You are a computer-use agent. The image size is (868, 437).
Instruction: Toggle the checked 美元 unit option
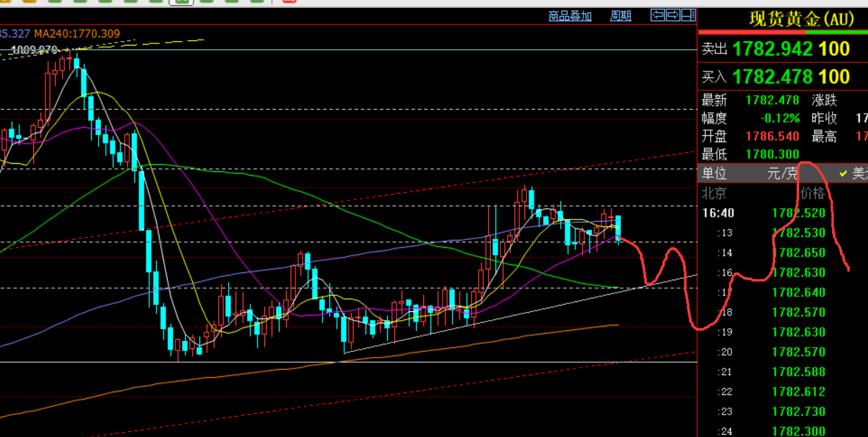pos(853,173)
